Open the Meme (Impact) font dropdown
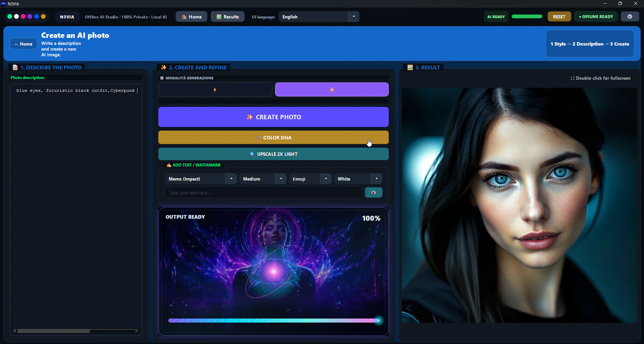This screenshot has height=344, width=644. click(x=201, y=179)
